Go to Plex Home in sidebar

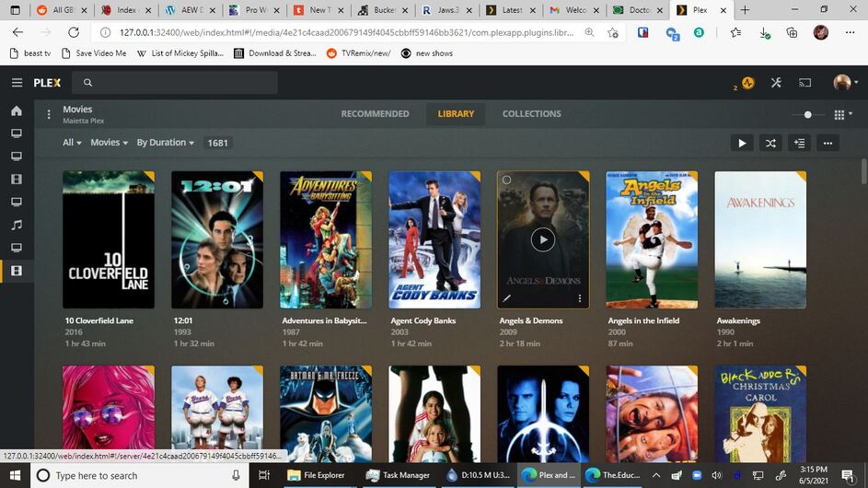click(17, 110)
